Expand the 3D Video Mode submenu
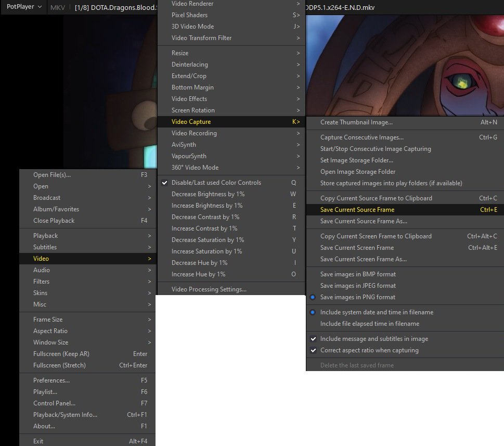The height and width of the screenshot is (446, 504). [x=231, y=27]
